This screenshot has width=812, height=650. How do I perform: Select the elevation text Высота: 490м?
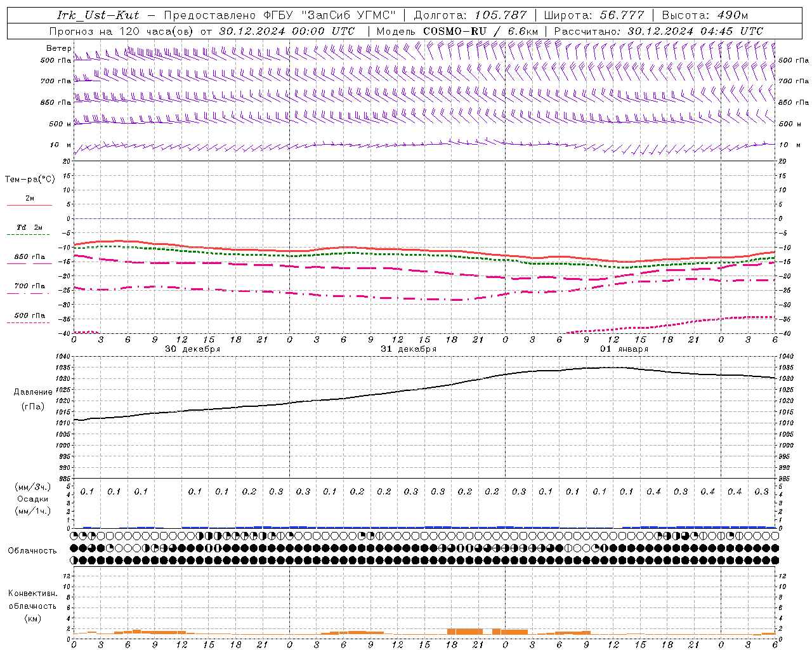coord(705,15)
